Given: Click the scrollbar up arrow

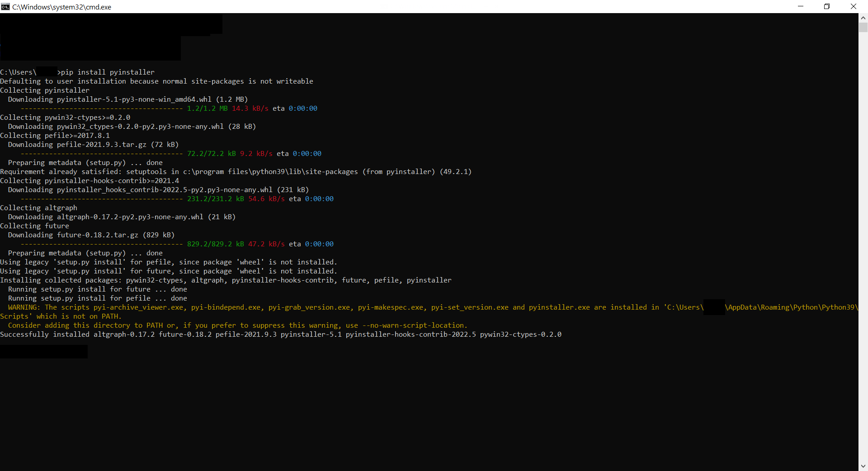Looking at the screenshot, I should tap(863, 18).
